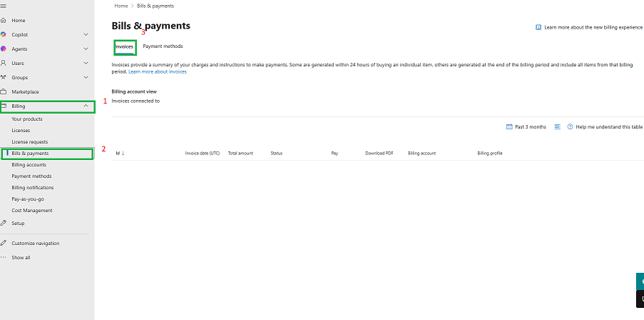Image resolution: width=644 pixels, height=320 pixels.
Task: Sort by Id column arrow
Action: (123, 153)
